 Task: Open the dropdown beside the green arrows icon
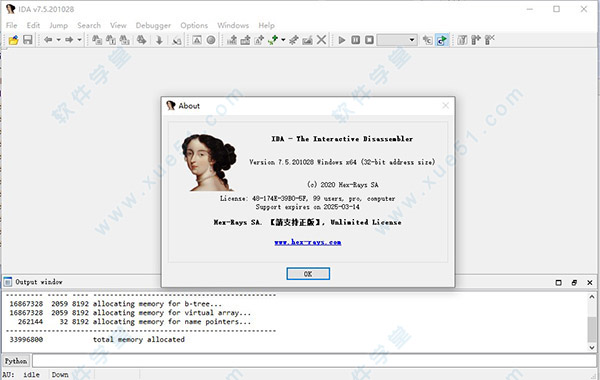283,40
